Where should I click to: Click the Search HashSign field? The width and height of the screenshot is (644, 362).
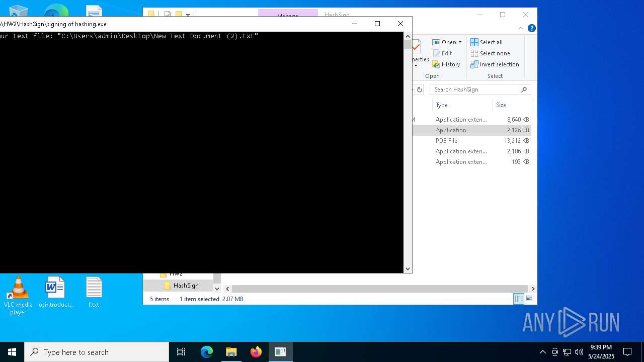tap(480, 89)
